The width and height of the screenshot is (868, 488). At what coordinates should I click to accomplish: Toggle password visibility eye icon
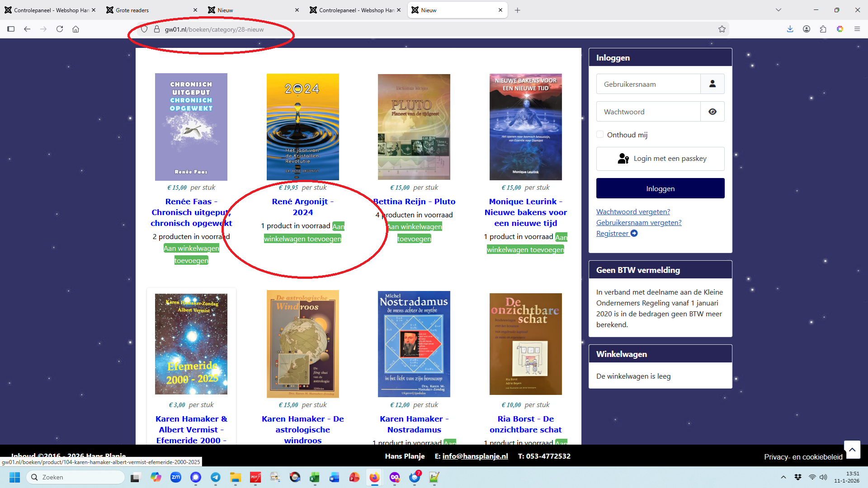click(x=712, y=112)
